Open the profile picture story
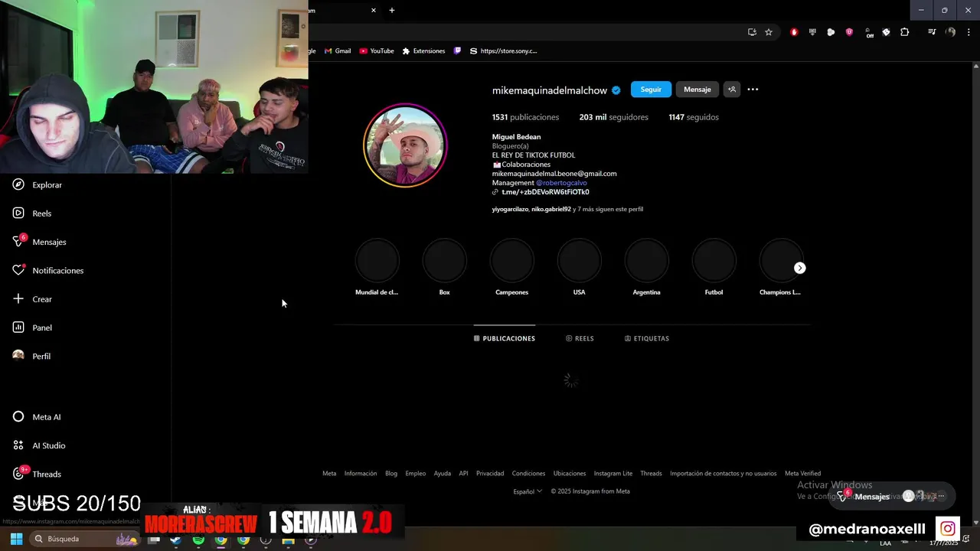 click(405, 145)
